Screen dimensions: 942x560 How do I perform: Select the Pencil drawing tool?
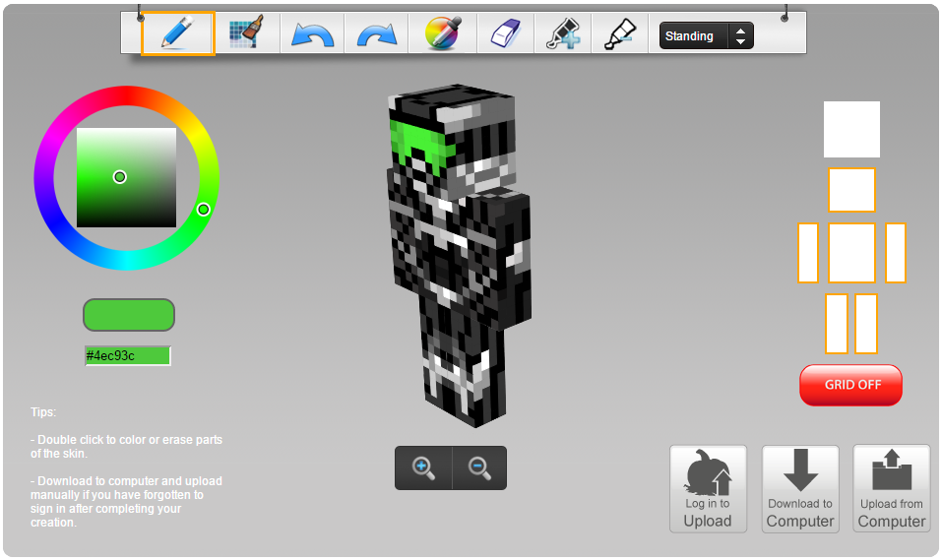(178, 34)
